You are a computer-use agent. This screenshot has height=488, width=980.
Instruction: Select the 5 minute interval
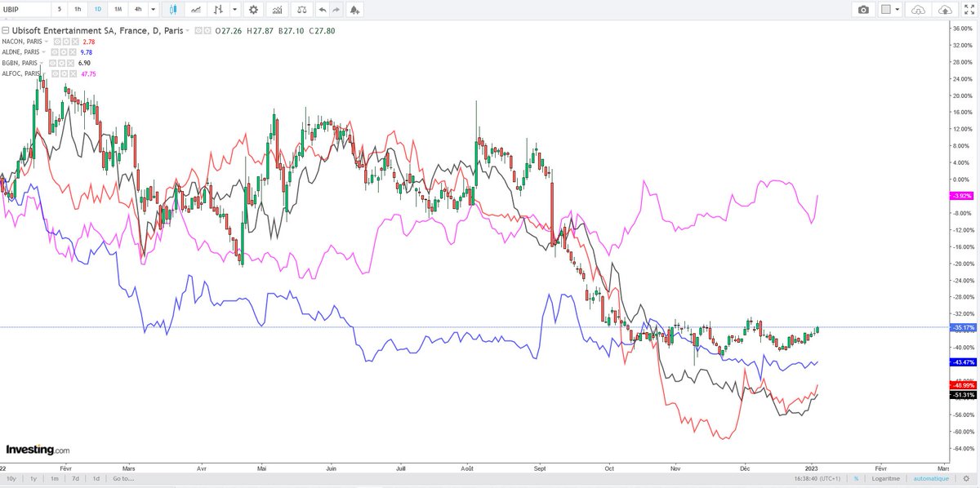[59, 10]
